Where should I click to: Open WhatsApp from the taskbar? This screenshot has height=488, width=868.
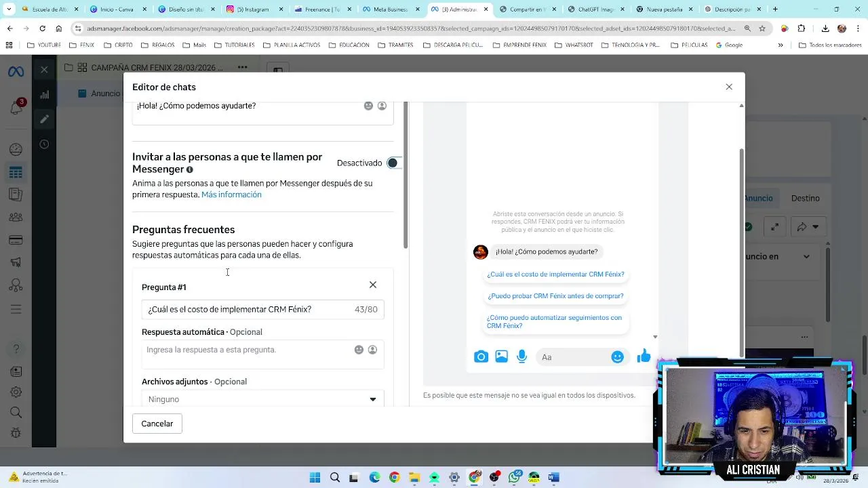pos(514,477)
